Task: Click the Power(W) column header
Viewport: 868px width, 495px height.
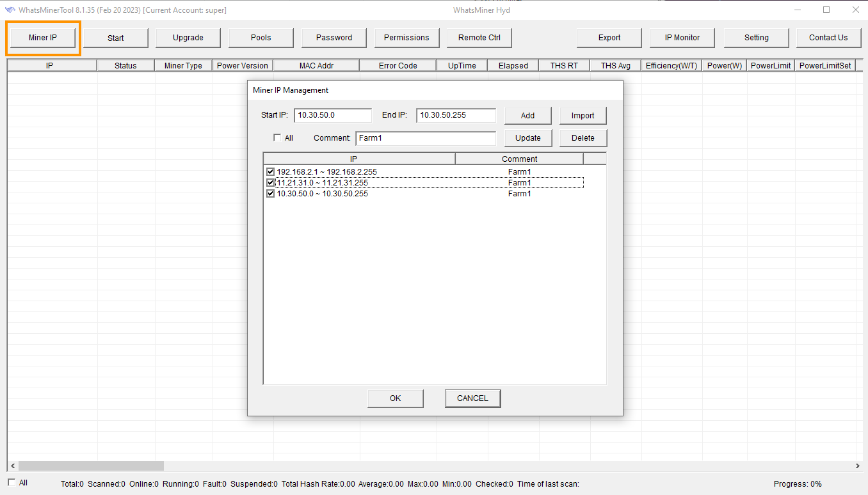Action: pyautogui.click(x=725, y=65)
